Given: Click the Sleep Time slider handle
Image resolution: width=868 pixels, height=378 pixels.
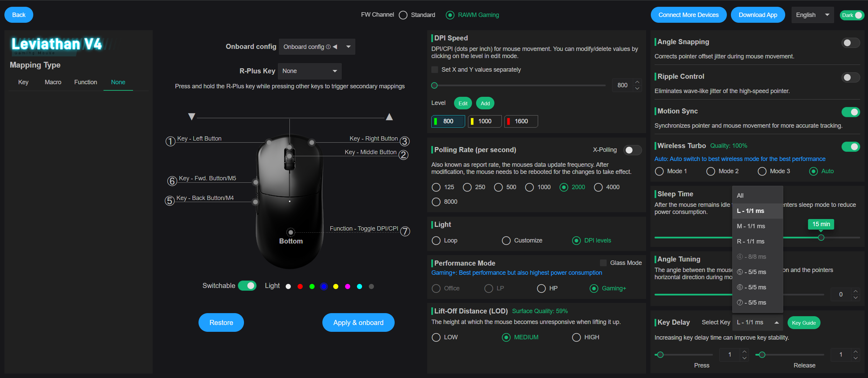Looking at the screenshot, I should click(x=821, y=237).
